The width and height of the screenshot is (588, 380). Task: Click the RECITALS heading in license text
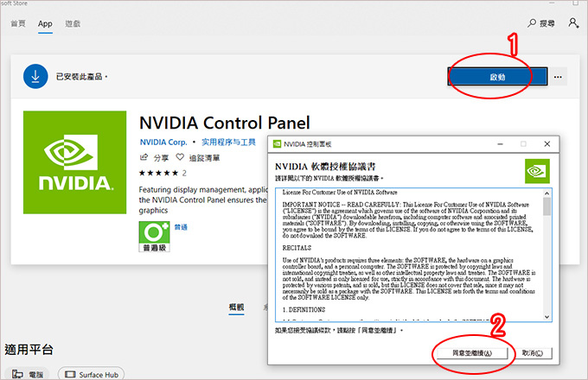[297, 248]
